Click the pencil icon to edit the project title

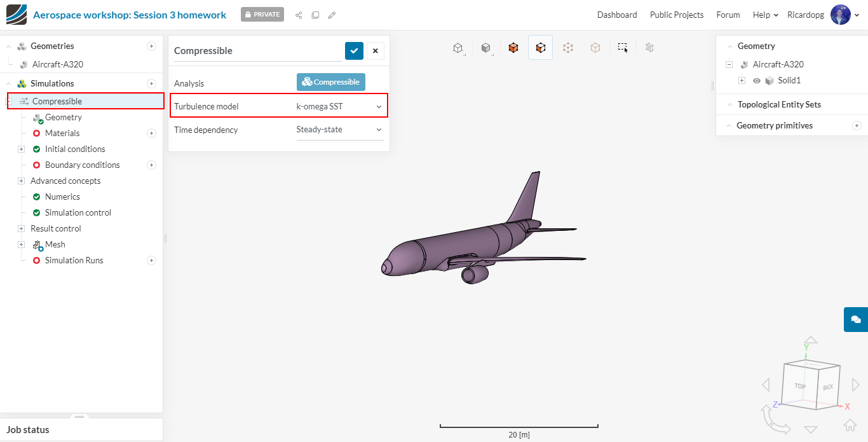pos(332,15)
